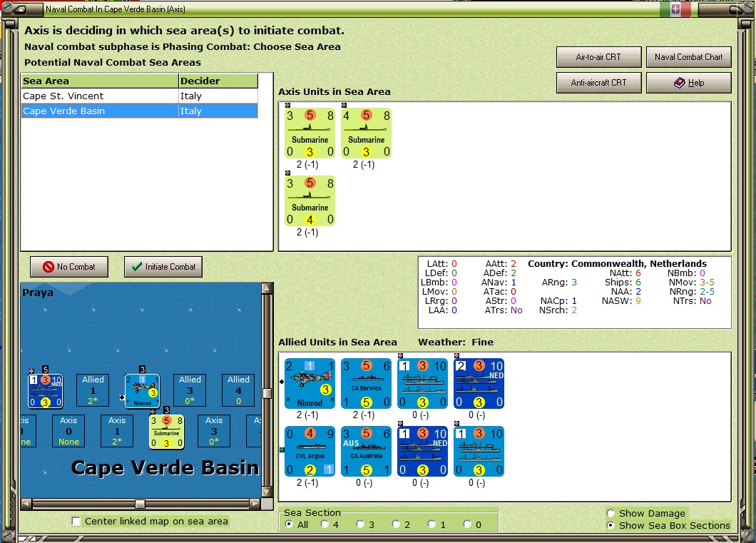Open the Anti-aircraft CRT
This screenshot has height=543, width=756.
(x=599, y=83)
